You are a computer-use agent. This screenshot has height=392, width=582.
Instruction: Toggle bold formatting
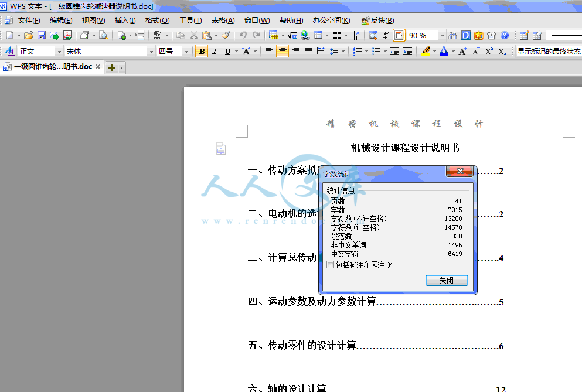coord(202,51)
